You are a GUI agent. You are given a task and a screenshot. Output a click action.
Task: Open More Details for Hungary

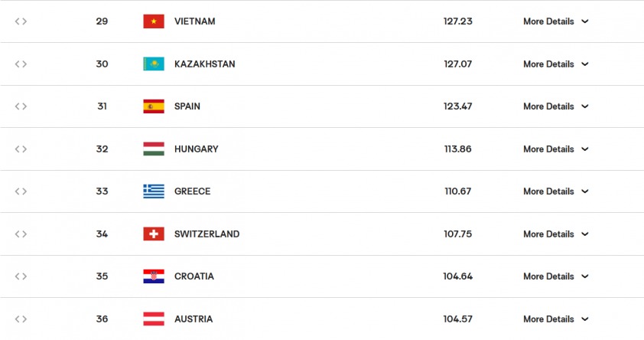pos(555,149)
